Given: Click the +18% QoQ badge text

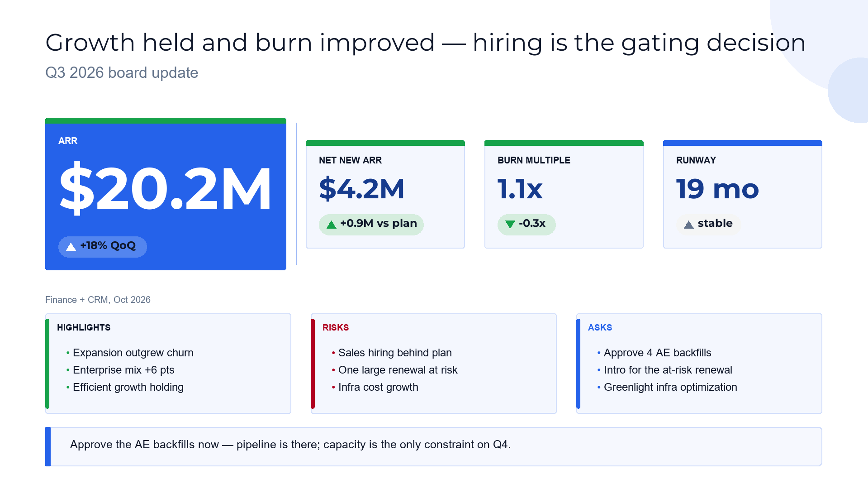Looking at the screenshot, I should (x=108, y=246).
